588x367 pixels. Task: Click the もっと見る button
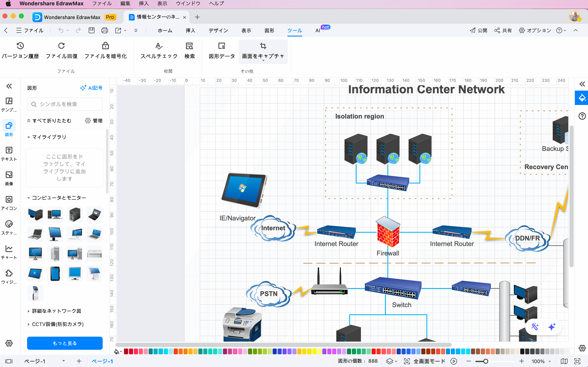coord(65,343)
